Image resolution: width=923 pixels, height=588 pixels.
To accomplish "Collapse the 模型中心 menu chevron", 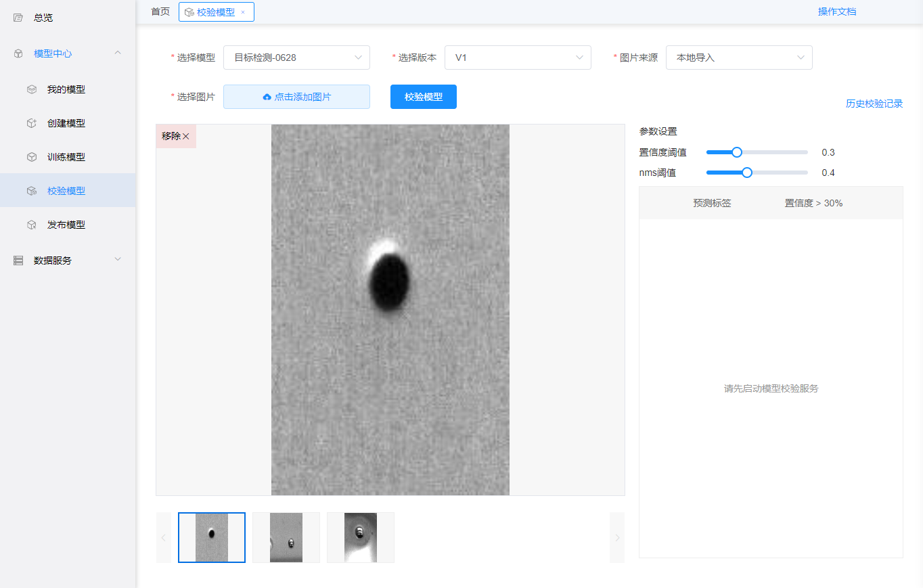I will click(x=118, y=53).
